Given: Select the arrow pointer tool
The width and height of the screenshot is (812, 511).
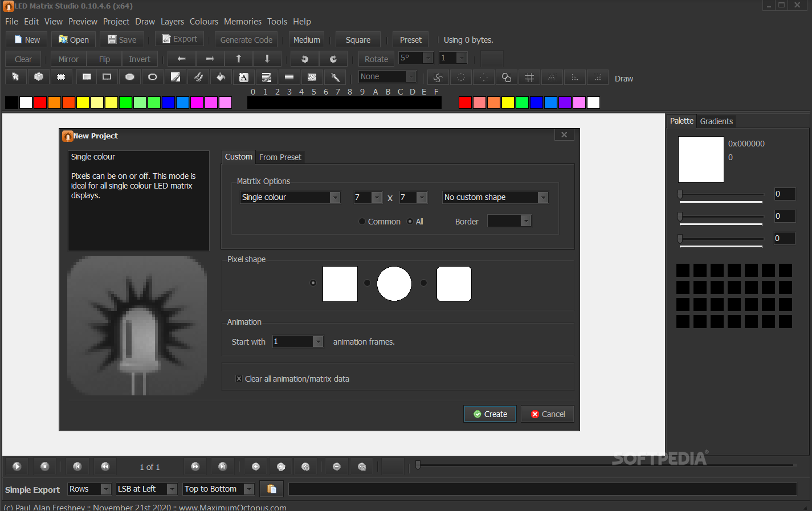Looking at the screenshot, I should point(16,77).
